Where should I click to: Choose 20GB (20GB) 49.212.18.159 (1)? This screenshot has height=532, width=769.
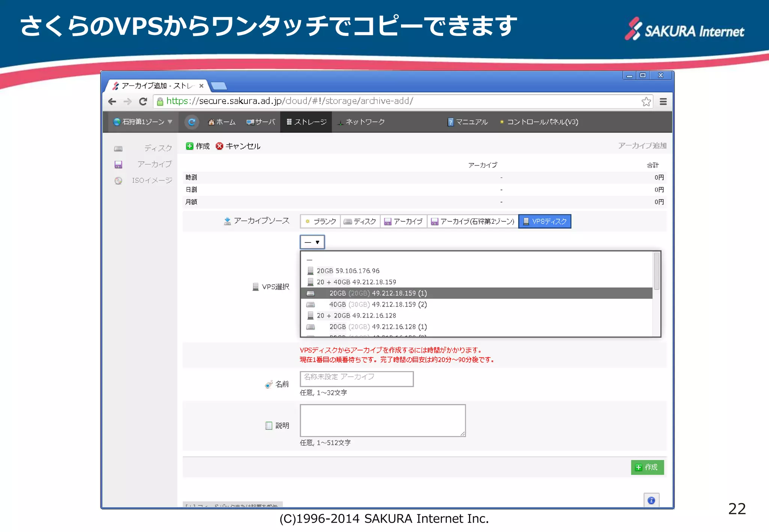[x=476, y=293]
